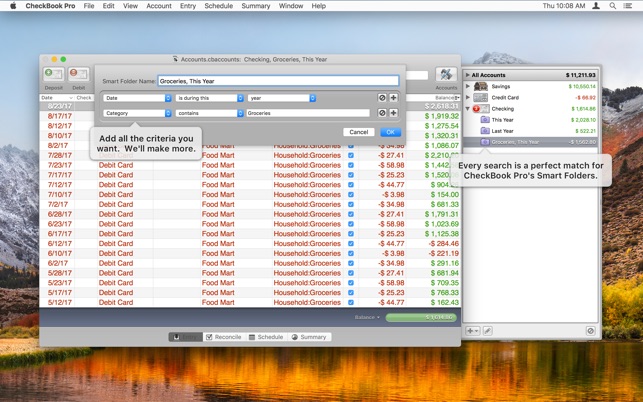The image size is (643, 402).
Task: Open the Apple menu
Action: pos(13,6)
